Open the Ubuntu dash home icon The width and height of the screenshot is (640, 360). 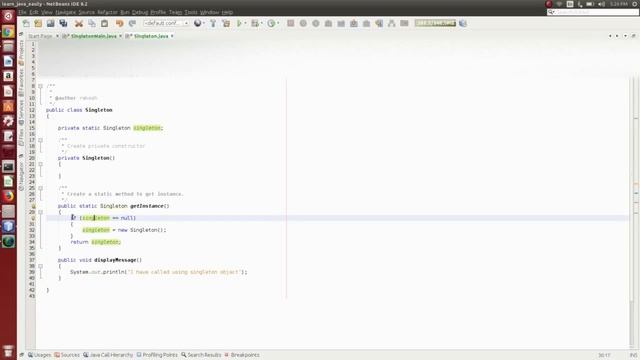pos(8,16)
